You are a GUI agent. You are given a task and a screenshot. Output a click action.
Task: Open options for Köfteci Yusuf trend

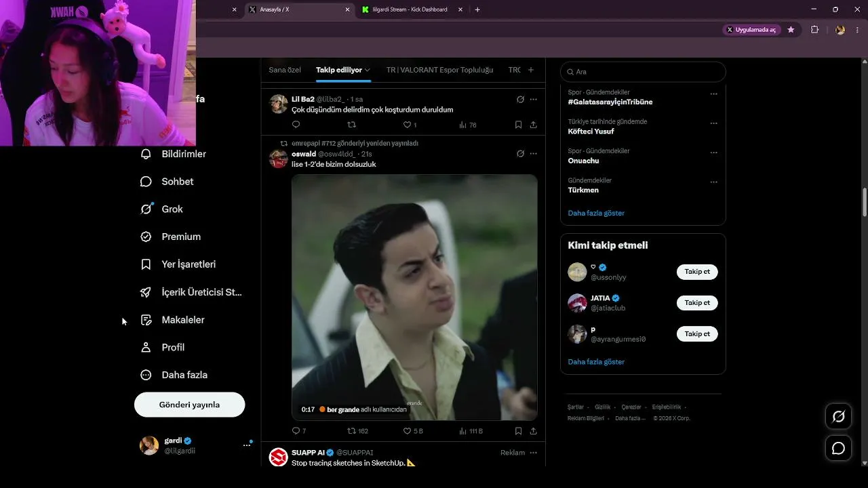[713, 123]
